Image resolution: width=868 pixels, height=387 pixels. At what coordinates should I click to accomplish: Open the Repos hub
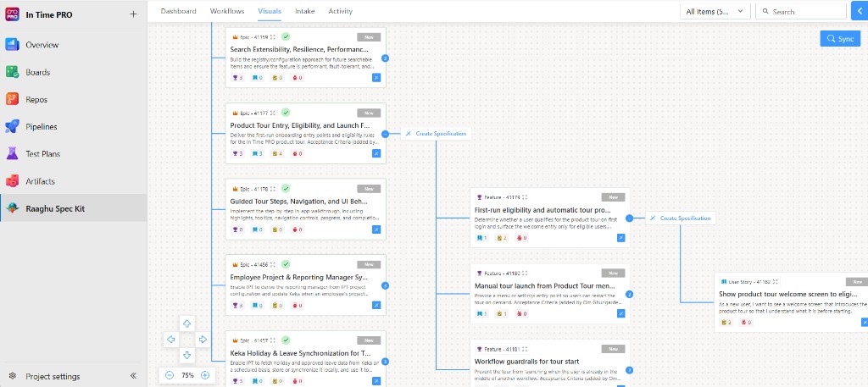coord(73,100)
